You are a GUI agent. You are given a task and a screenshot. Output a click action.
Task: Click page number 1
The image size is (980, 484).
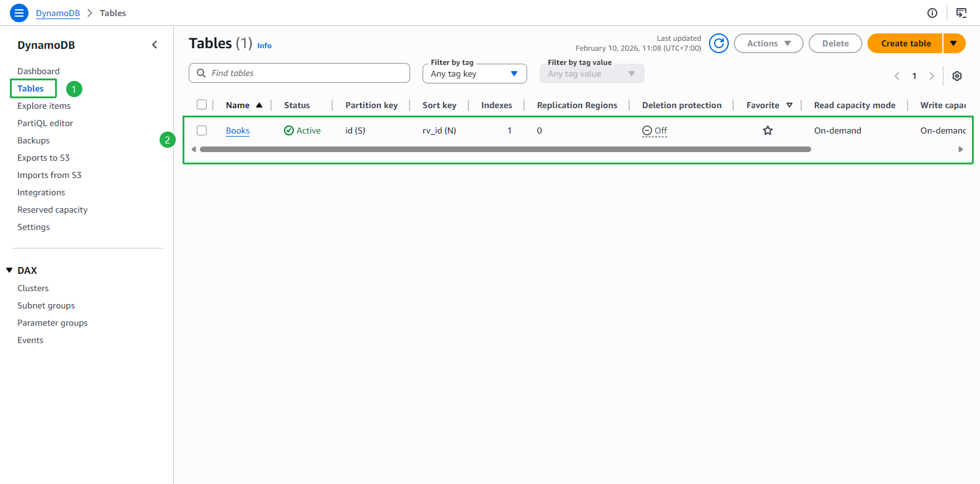pos(914,76)
